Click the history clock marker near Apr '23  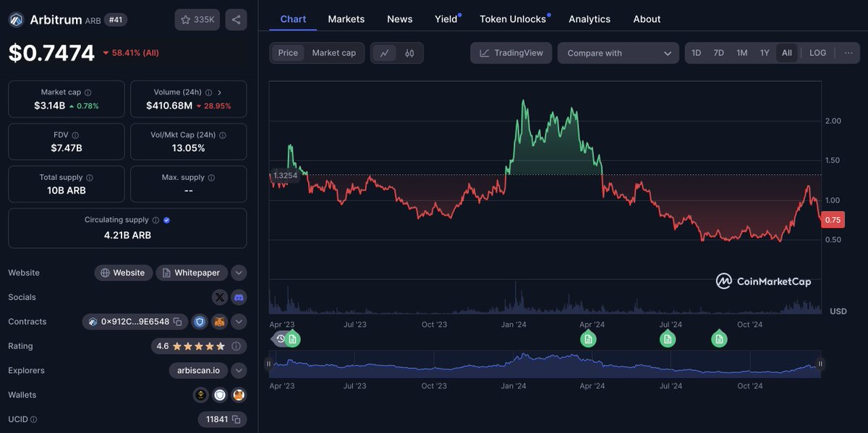pos(279,338)
